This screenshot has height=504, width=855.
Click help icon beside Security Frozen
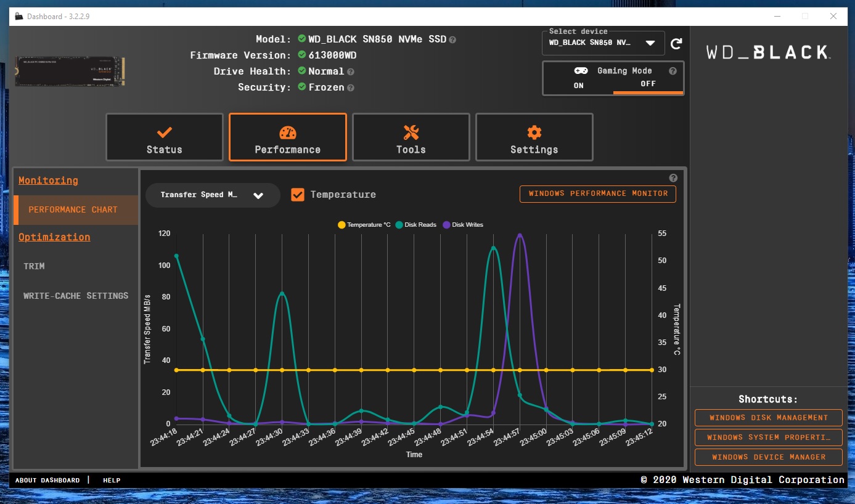click(350, 87)
